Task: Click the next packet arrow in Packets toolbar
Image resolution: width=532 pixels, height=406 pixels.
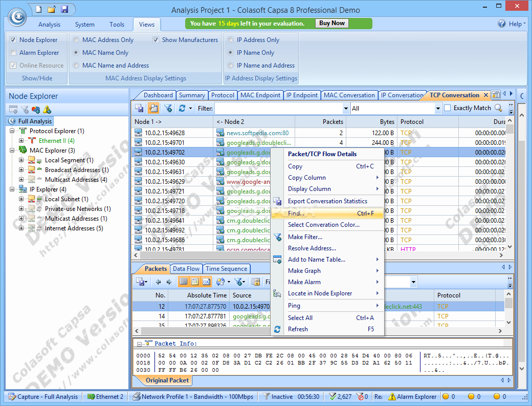Action: (169, 282)
